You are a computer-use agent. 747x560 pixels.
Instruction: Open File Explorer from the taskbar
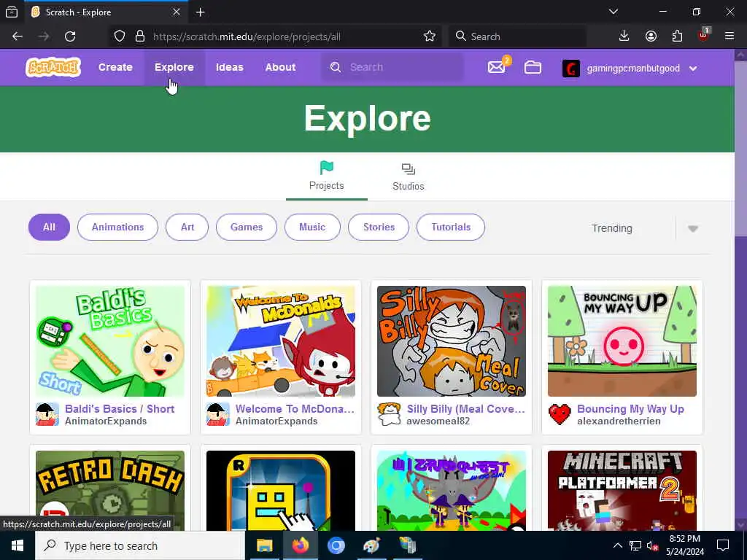pyautogui.click(x=264, y=545)
